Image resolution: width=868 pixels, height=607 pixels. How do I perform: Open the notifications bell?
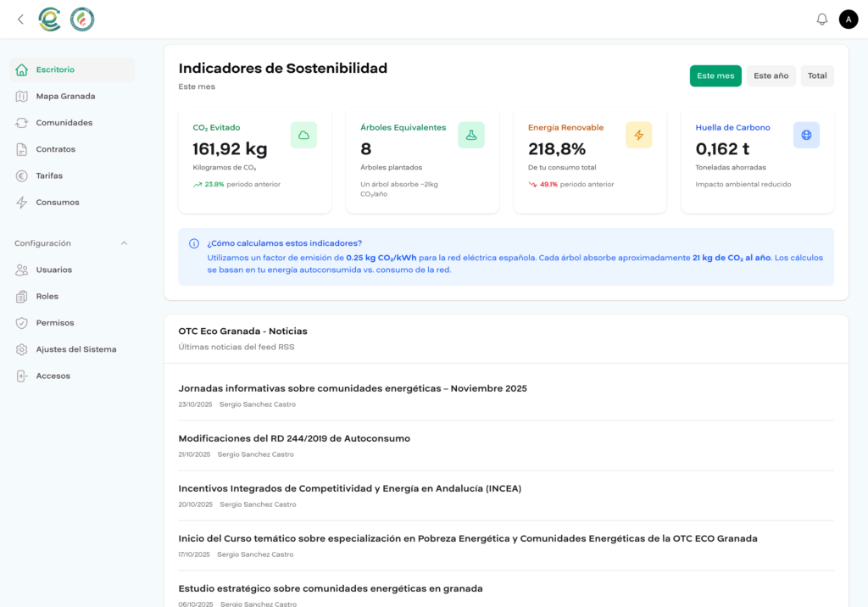[x=821, y=18]
